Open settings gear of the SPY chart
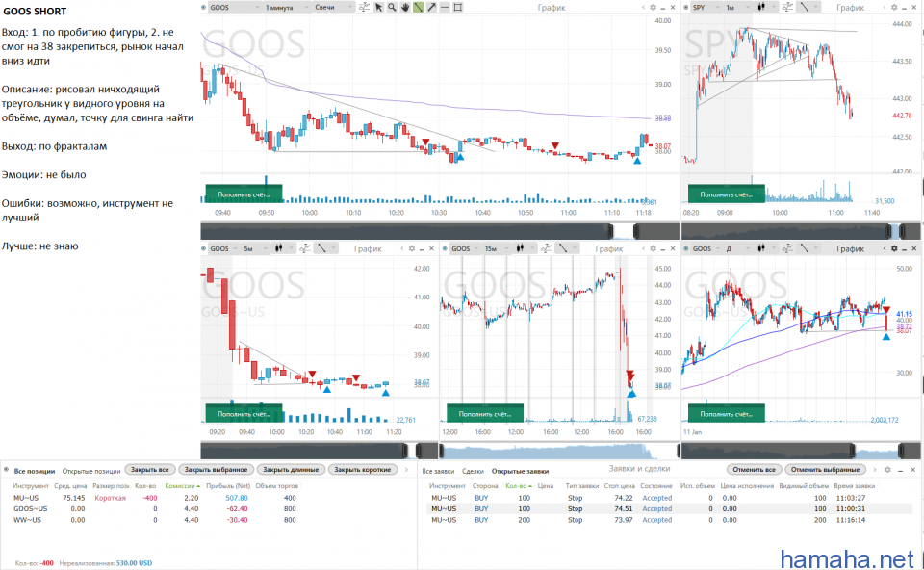This screenshot has height=570, width=924. click(894, 7)
